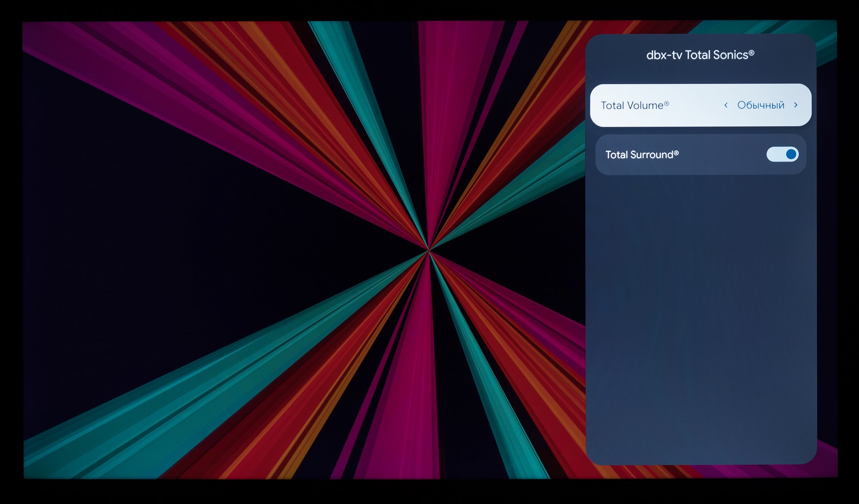This screenshot has width=859, height=504.
Task: Click the right arrow beside Обычный
Action: pyautogui.click(x=796, y=105)
